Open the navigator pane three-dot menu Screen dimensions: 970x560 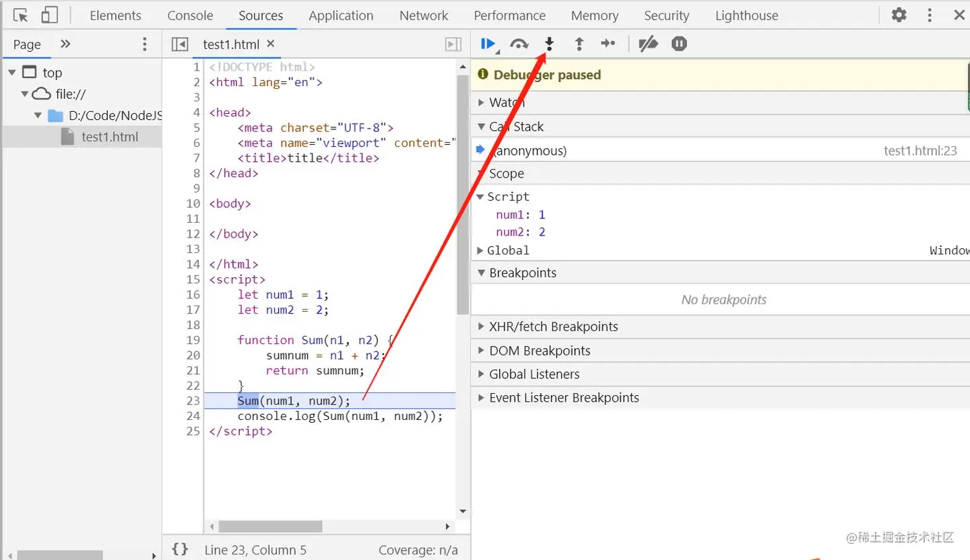point(144,44)
